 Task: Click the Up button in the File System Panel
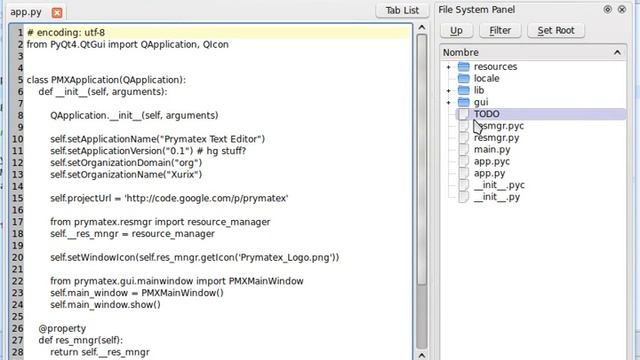(x=456, y=30)
